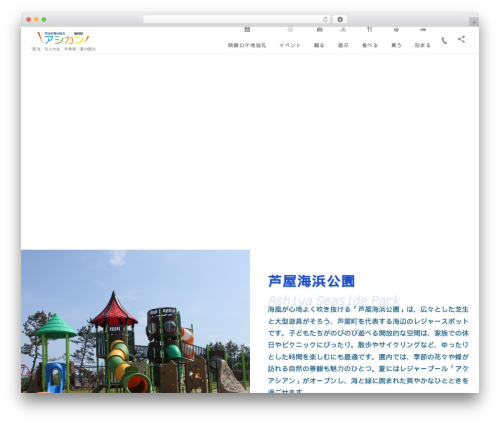
Task: Click the playground equipment photo
Action: point(135,321)
